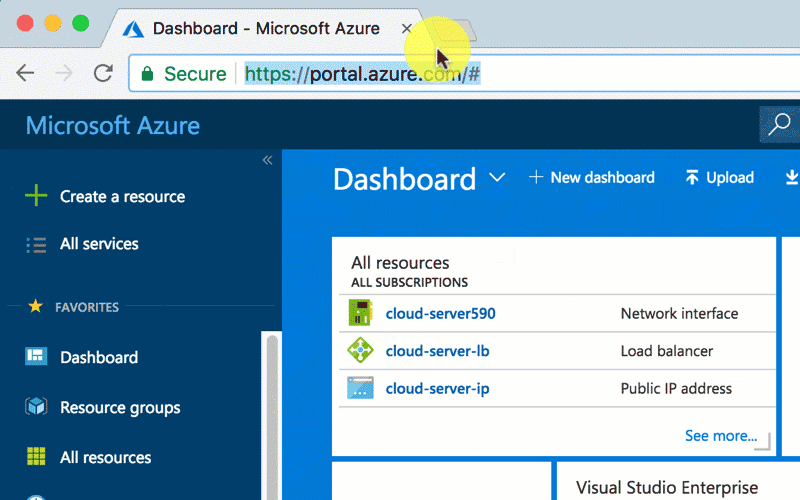Click the New dashboard button
The width and height of the screenshot is (800, 500).
[x=592, y=178]
